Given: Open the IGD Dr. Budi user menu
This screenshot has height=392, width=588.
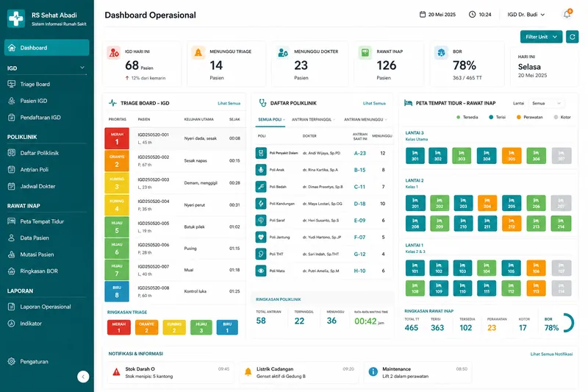Looking at the screenshot, I should pyautogui.click(x=526, y=14).
